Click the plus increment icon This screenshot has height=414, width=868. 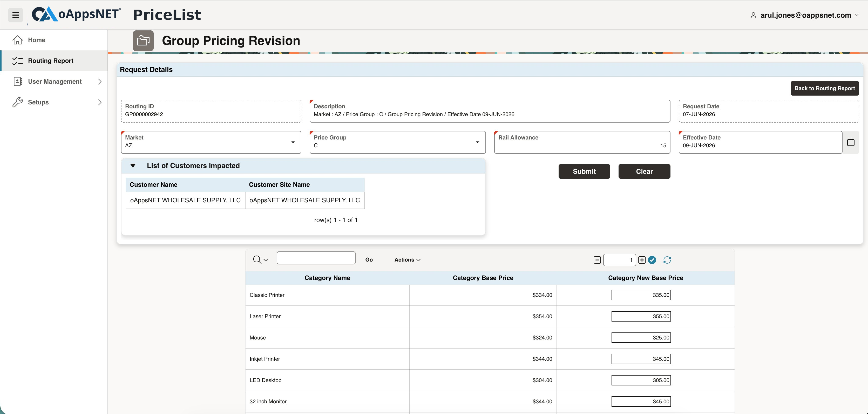(x=642, y=260)
